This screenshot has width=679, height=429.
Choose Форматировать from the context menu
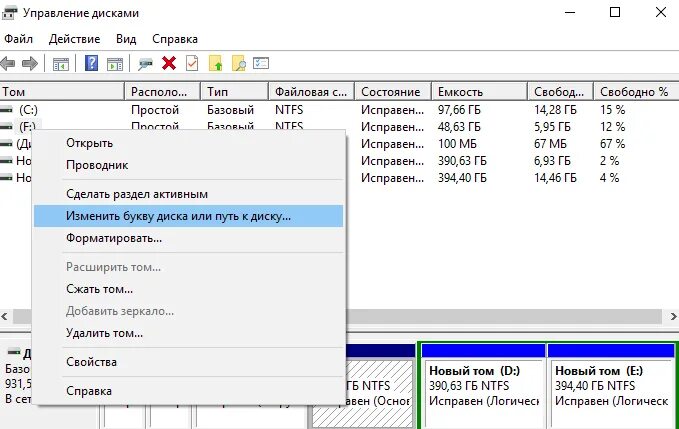pyautogui.click(x=188, y=239)
